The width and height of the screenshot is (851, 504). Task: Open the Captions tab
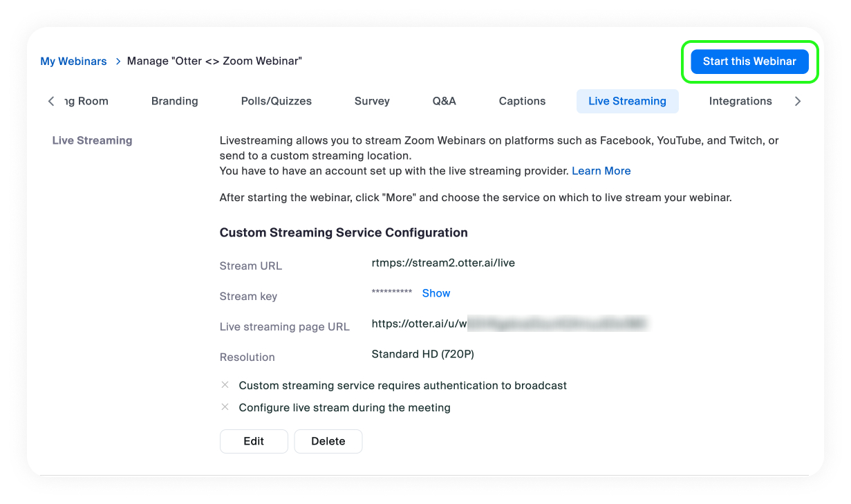(x=522, y=101)
